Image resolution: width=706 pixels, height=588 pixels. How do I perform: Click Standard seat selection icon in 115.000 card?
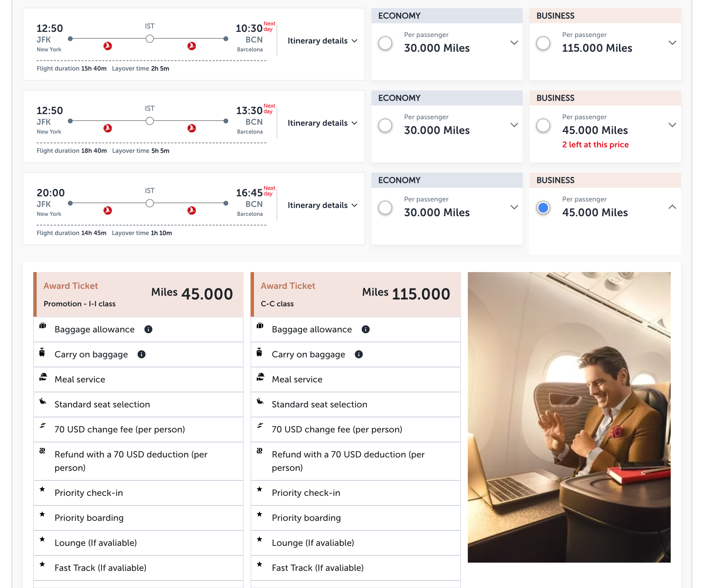260,401
